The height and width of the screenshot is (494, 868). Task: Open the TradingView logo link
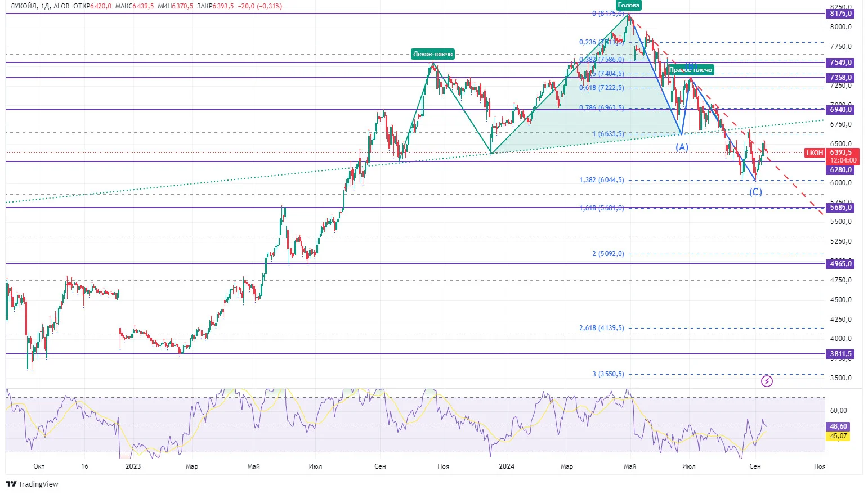32,484
